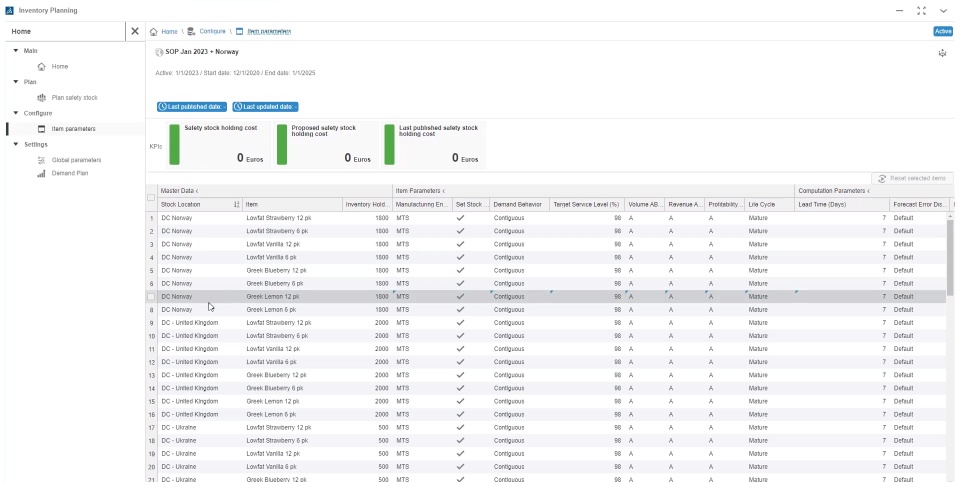Viewport: 960px width, 482px height.
Task: Open the chevron-down menu in the title bar
Action: coord(943,10)
